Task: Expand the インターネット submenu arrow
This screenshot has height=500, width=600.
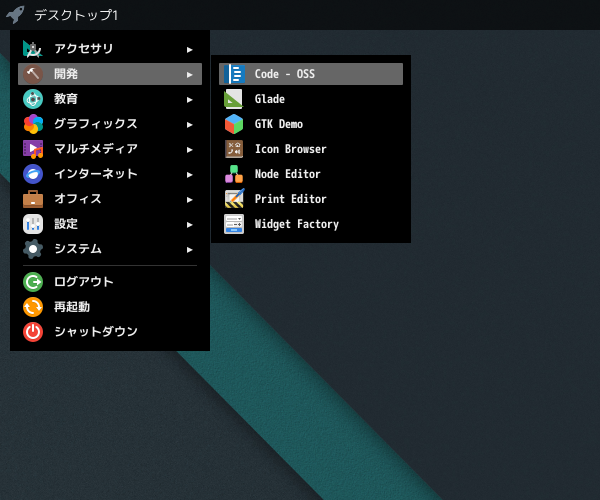Action: click(x=189, y=174)
